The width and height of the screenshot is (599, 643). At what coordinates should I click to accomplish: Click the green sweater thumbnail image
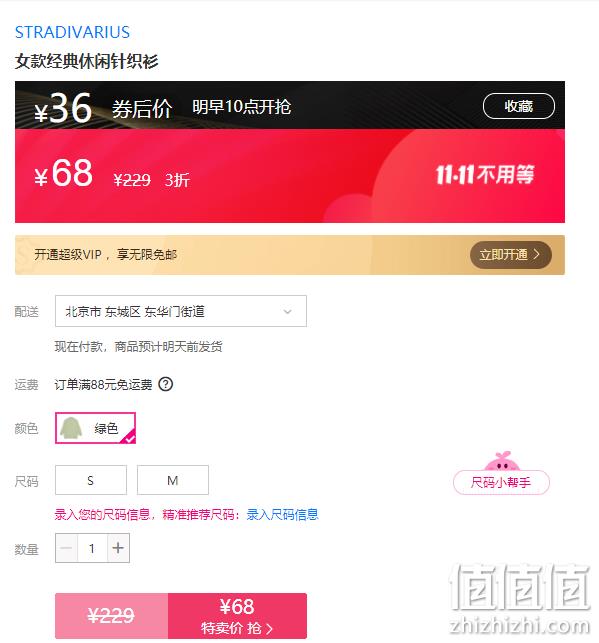(71, 428)
